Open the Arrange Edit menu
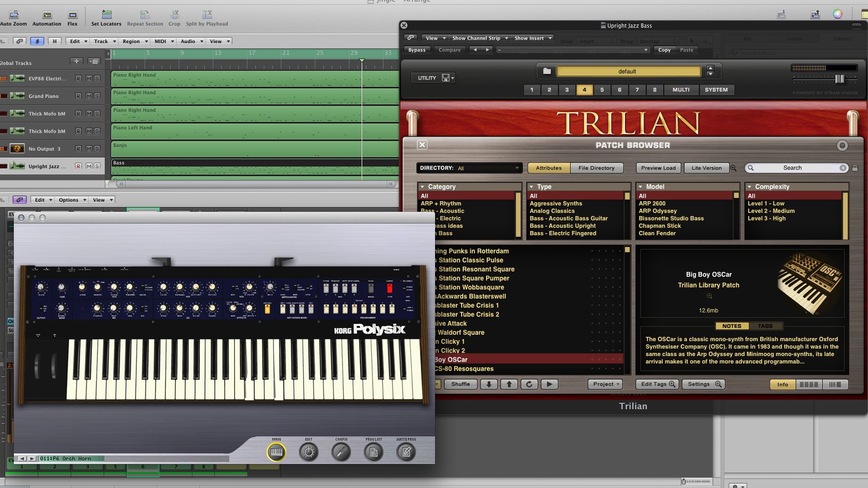The width and height of the screenshot is (868, 488). pos(78,41)
